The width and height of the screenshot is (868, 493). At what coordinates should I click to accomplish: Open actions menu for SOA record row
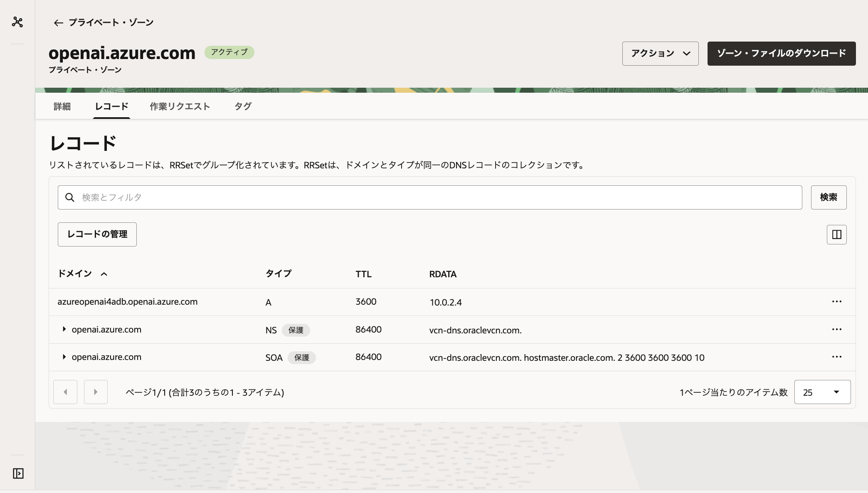click(x=837, y=357)
